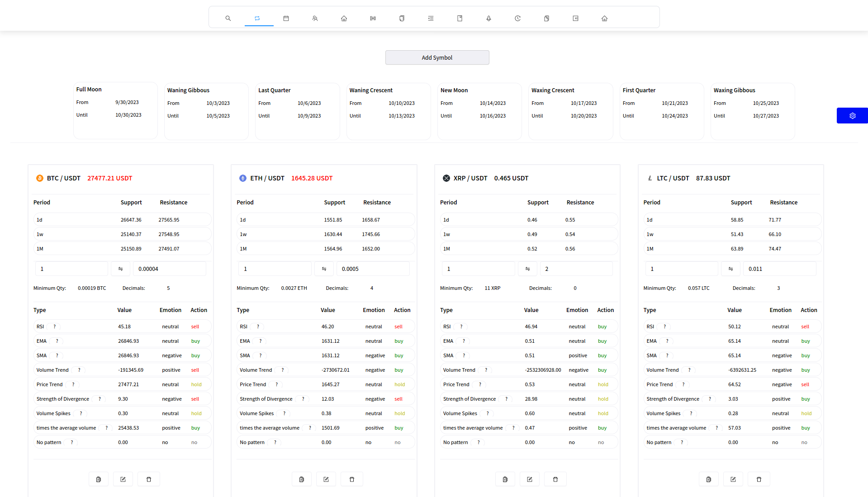Viewport: 868px width, 497px height.
Task: Delete the LTC / USDT card
Action: [759, 479]
